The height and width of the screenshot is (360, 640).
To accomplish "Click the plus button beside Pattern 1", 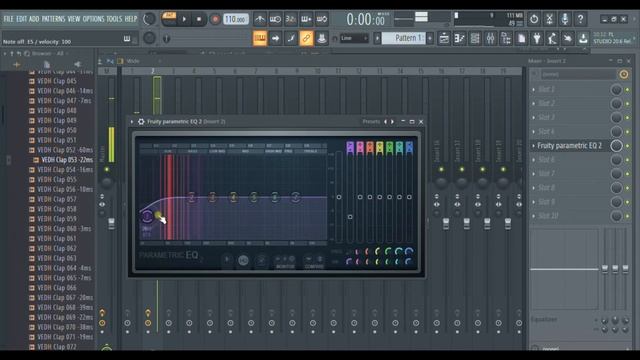I will (x=430, y=38).
